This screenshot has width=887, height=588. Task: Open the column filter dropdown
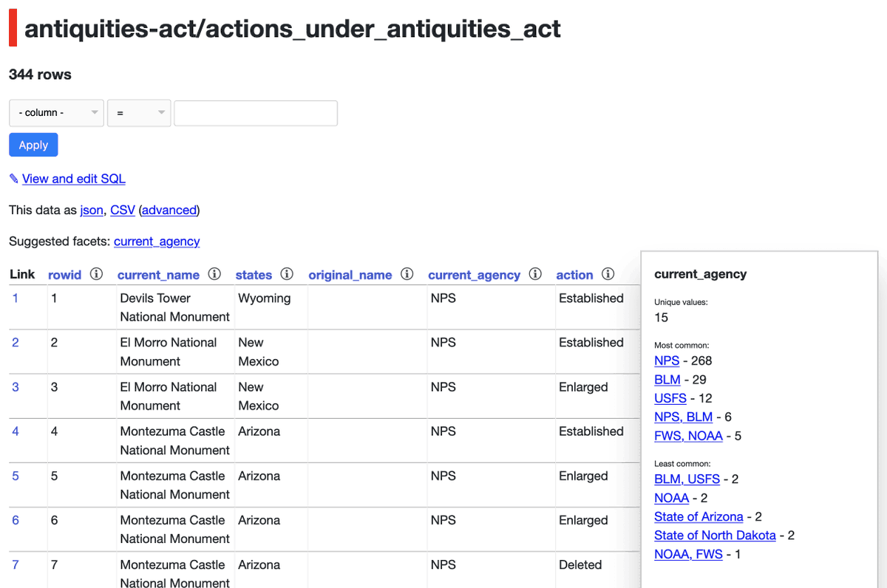(56, 113)
